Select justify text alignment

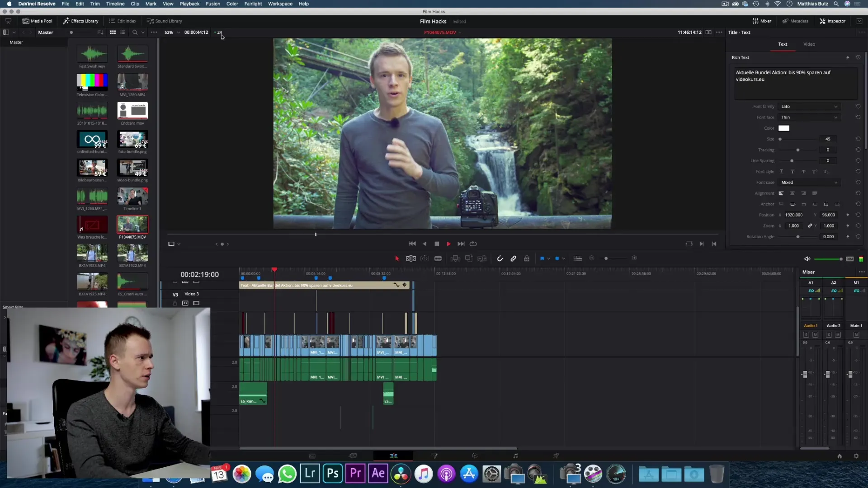point(815,193)
